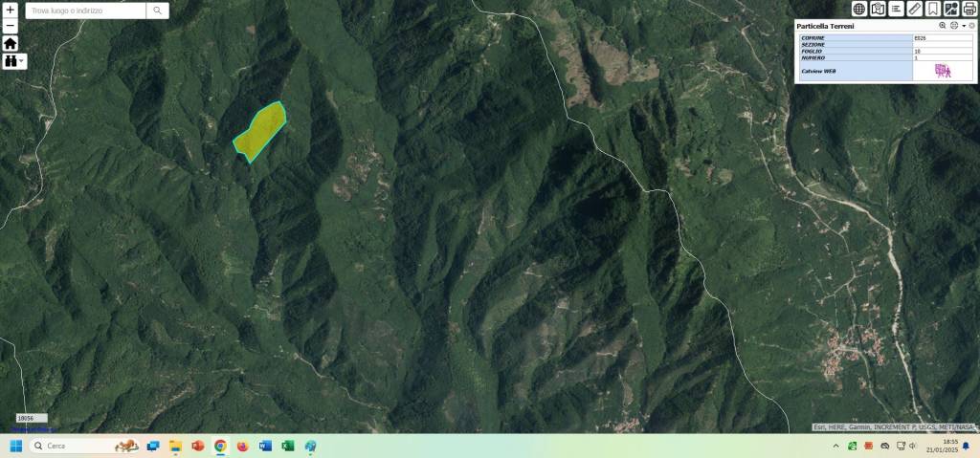Zoom out of the map

point(11,26)
